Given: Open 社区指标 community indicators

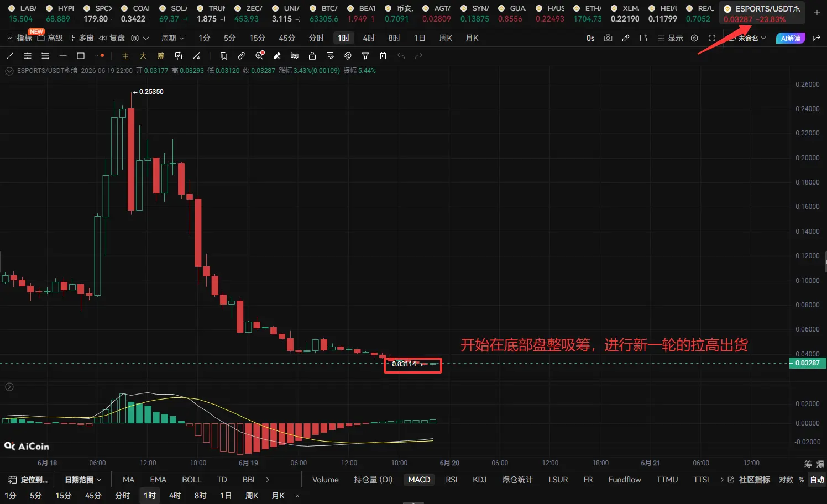Looking at the screenshot, I should 749,480.
